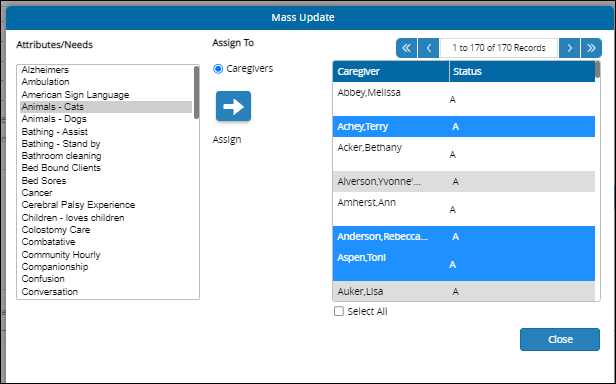Select Alzheimers attribute

point(106,70)
